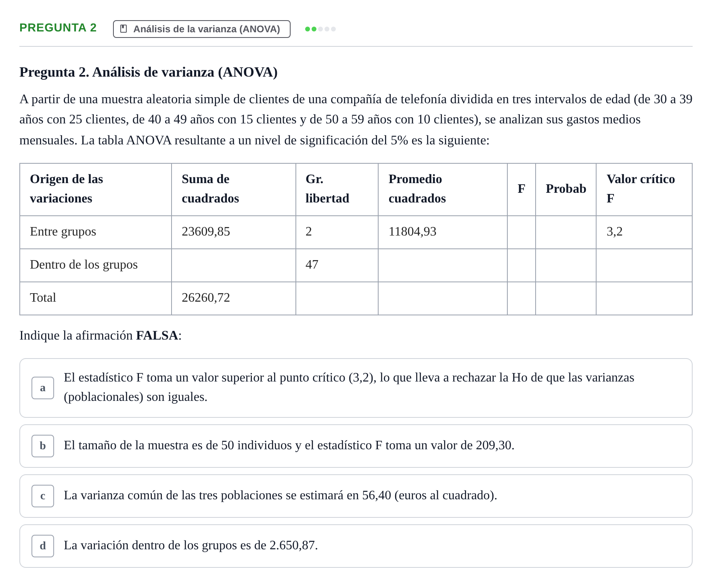Click the text mentioning 56,40 euros al cuadrado
This screenshot has height=588, width=712.
(x=281, y=496)
